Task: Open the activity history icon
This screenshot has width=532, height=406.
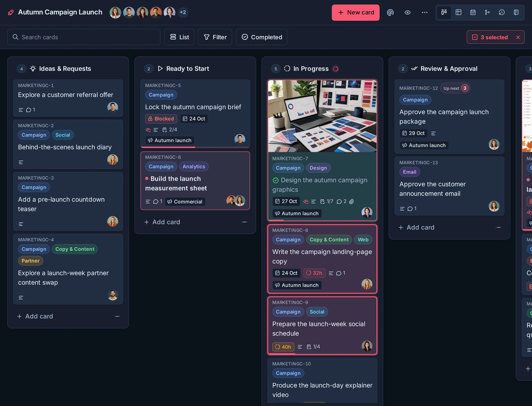Action: pos(502,12)
